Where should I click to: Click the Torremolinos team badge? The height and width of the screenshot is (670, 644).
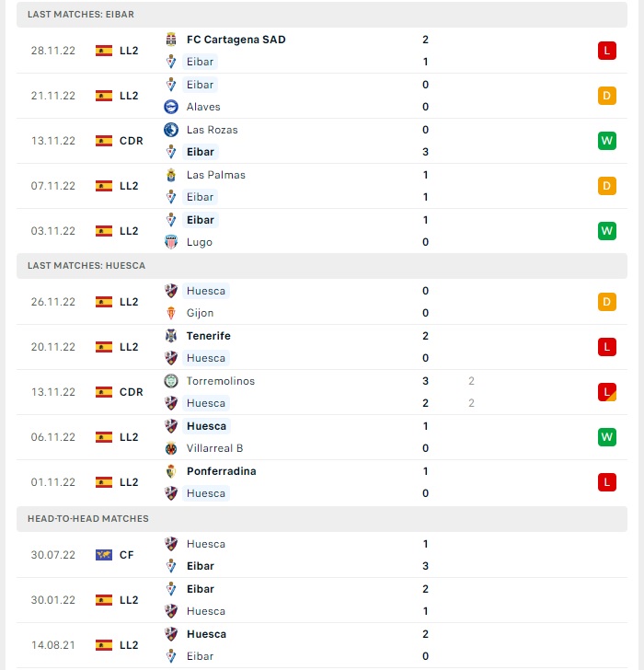click(171, 381)
